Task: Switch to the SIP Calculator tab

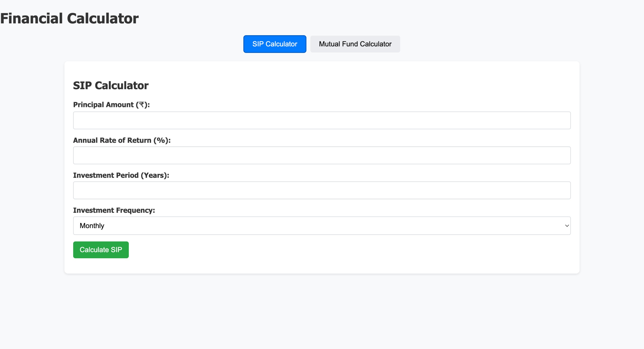Action: 274,44
